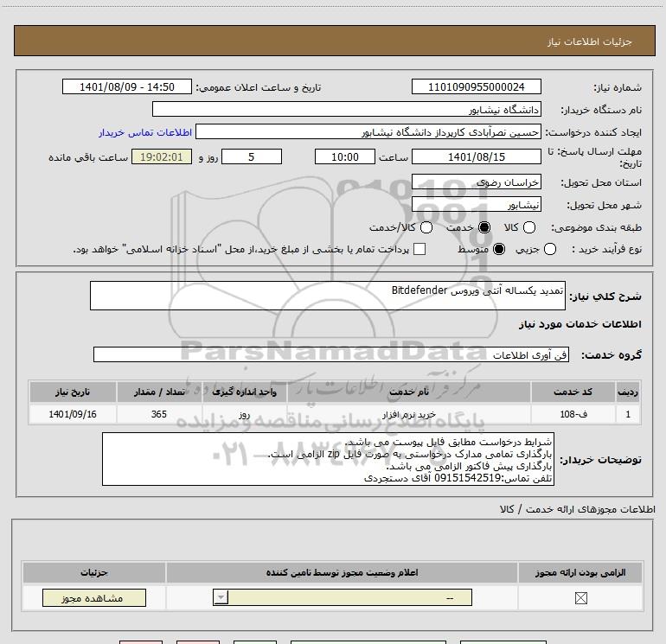Click the announcement date field 1401/08/09 - 14:50
Viewport: 666px width, 644px height.
tap(127, 86)
